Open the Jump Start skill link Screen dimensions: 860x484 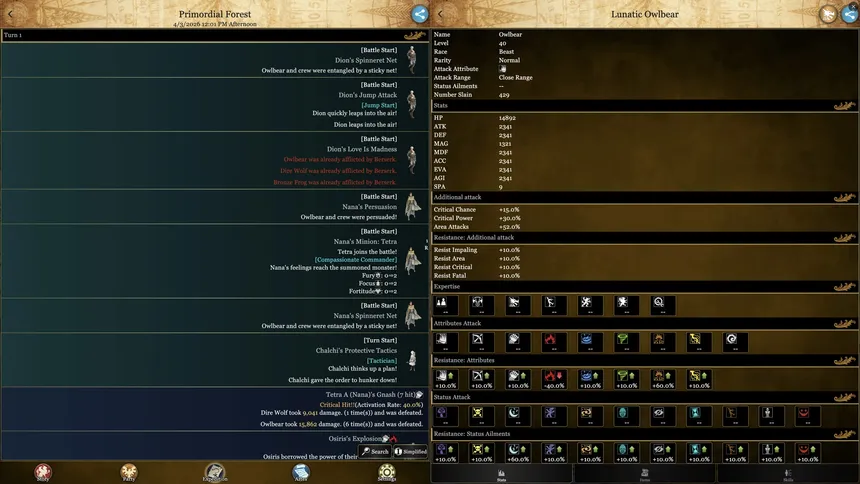[x=378, y=105]
